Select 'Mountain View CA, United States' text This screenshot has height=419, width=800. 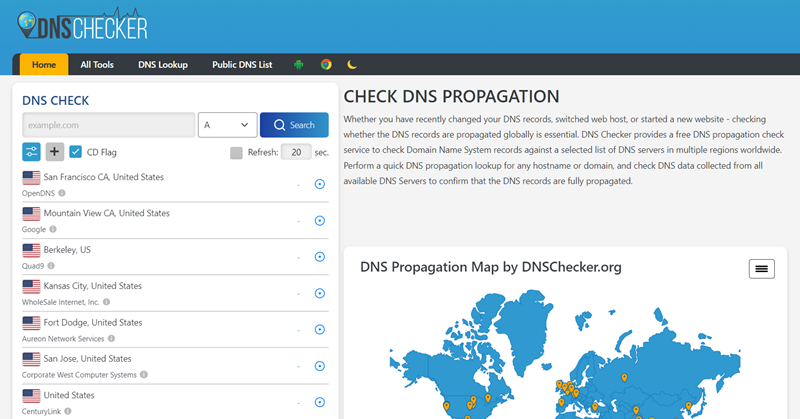tap(107, 213)
